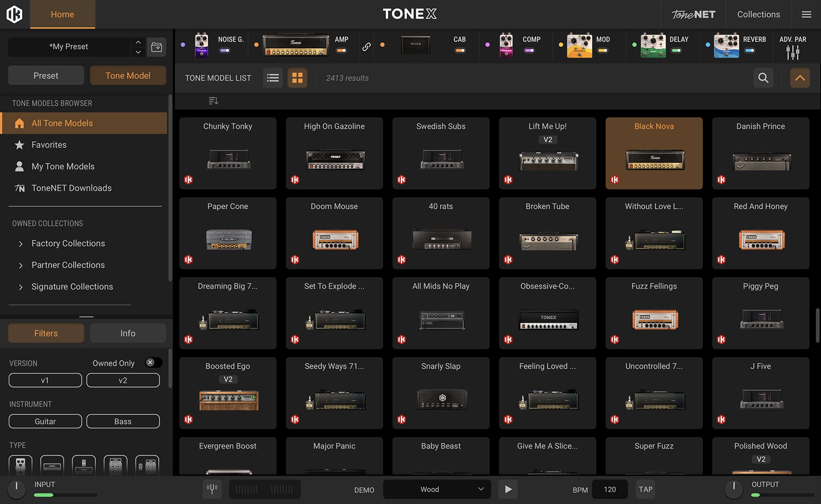The width and height of the screenshot is (821, 504).
Task: Switch to list view layout
Action: (273, 78)
